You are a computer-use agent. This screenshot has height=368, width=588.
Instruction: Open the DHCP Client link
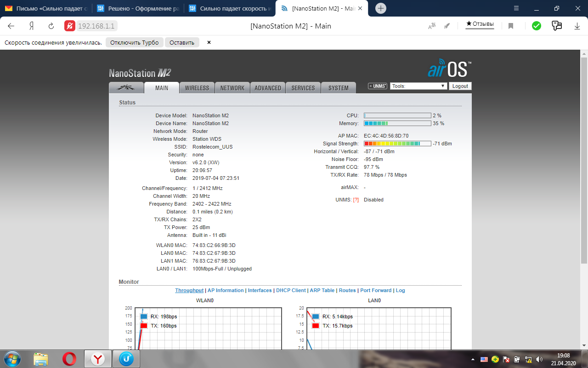pyautogui.click(x=291, y=290)
